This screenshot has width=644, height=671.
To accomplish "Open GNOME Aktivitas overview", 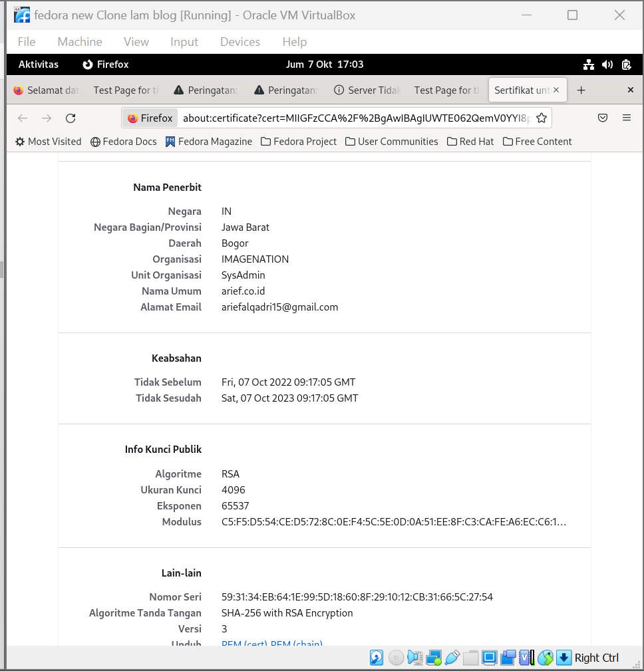I will point(39,65).
